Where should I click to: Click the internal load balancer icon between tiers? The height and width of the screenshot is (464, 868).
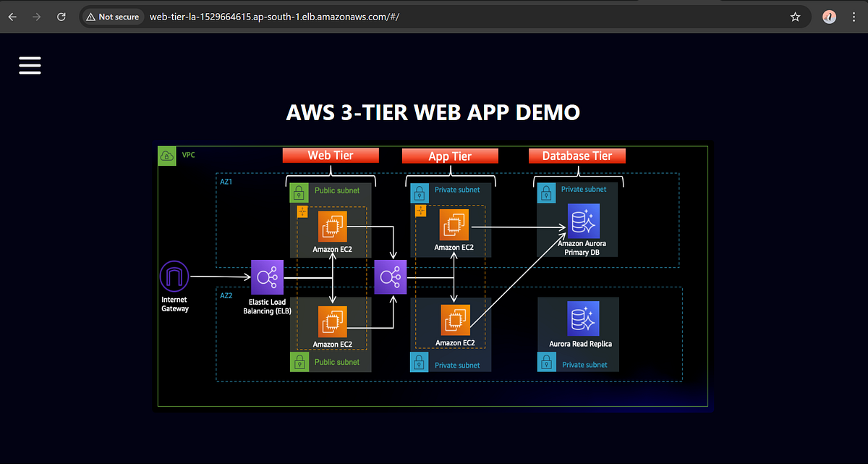(390, 276)
